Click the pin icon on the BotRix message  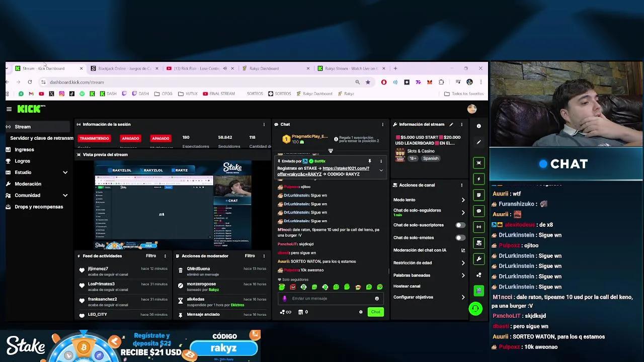pyautogui.click(x=370, y=161)
